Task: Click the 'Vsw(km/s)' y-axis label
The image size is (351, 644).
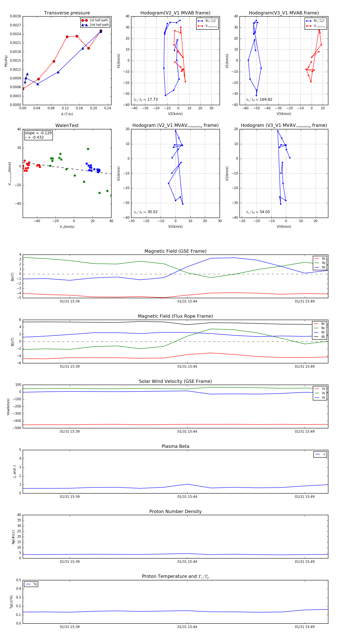Action: 8,407
